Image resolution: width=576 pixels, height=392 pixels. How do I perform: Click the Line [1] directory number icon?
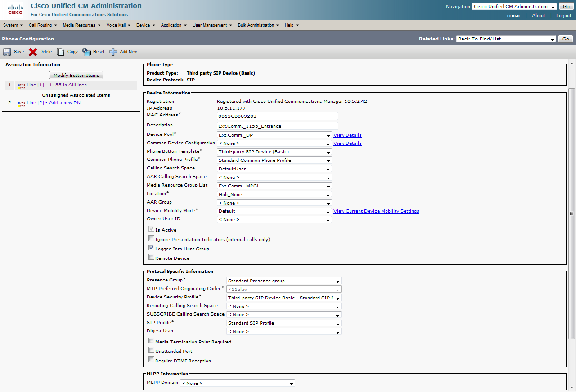coord(21,85)
